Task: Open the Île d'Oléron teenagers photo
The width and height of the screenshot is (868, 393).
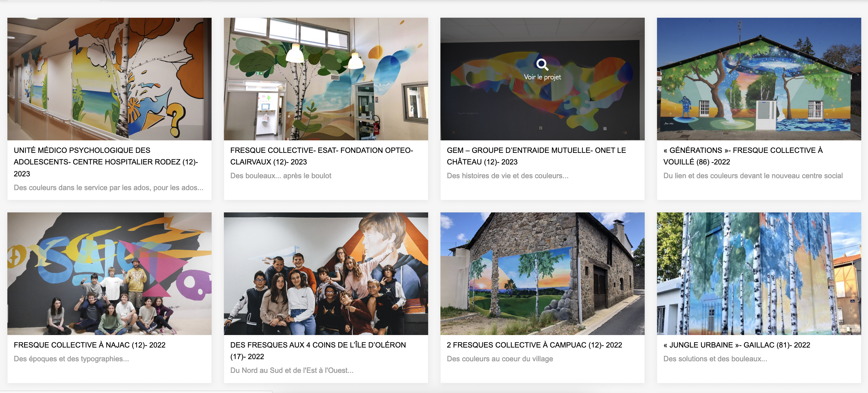Action: 326,273
